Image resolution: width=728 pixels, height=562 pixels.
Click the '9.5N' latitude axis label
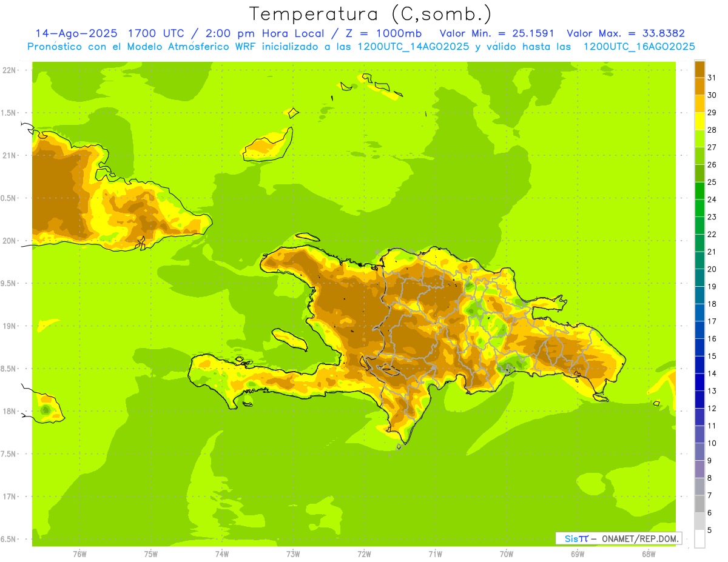9,284
